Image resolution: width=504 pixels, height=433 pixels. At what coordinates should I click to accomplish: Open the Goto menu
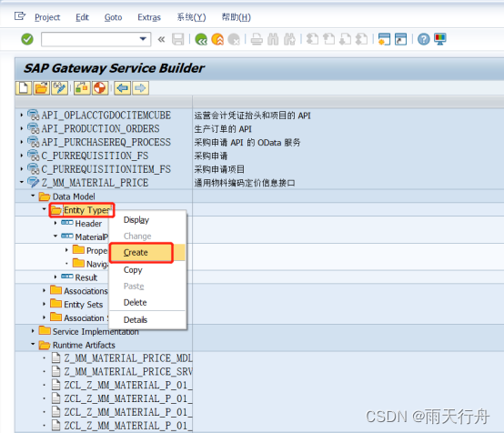[113, 17]
